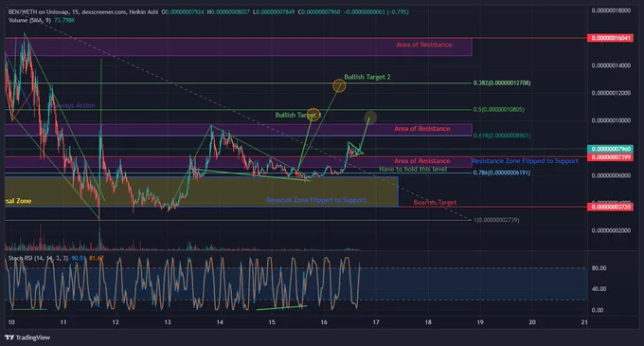The width and height of the screenshot is (644, 346).
Task: Click the 0.786(0.00000006191) fib level label
Action: [502, 173]
